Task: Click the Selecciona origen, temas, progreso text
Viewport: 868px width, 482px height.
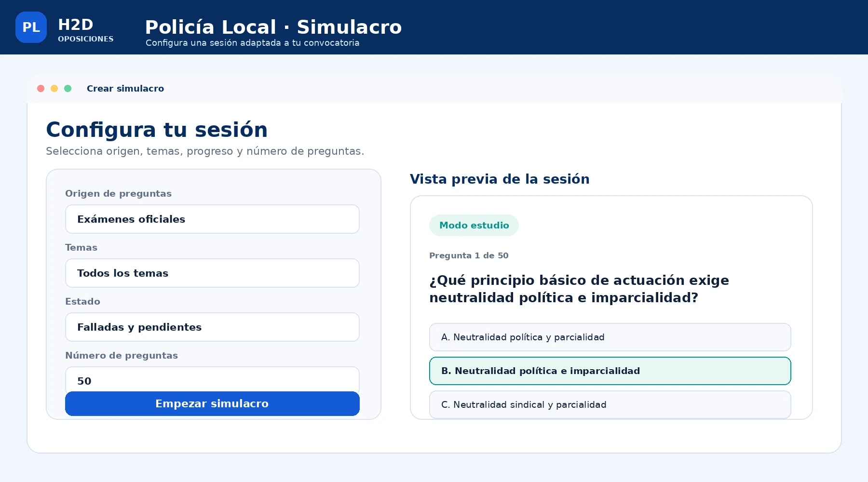Action: tap(205, 151)
